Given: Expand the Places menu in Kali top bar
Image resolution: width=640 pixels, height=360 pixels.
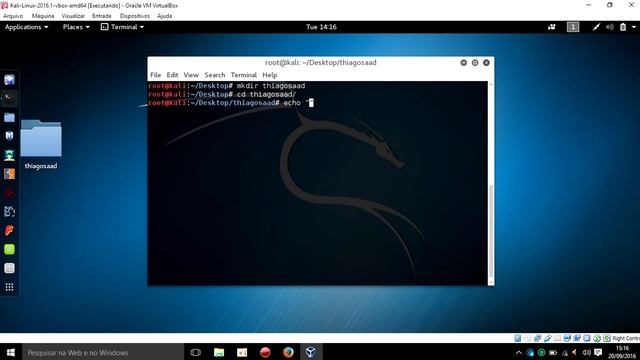Looking at the screenshot, I should tap(76, 27).
